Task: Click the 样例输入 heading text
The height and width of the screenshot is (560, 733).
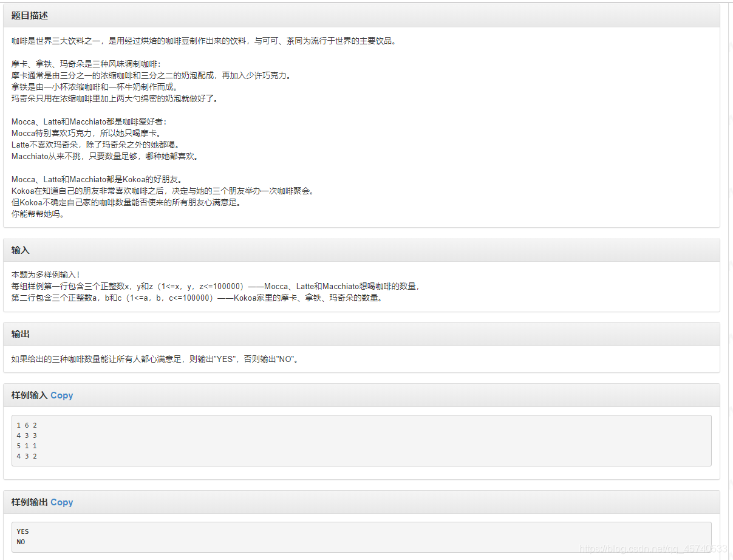Action: click(29, 395)
